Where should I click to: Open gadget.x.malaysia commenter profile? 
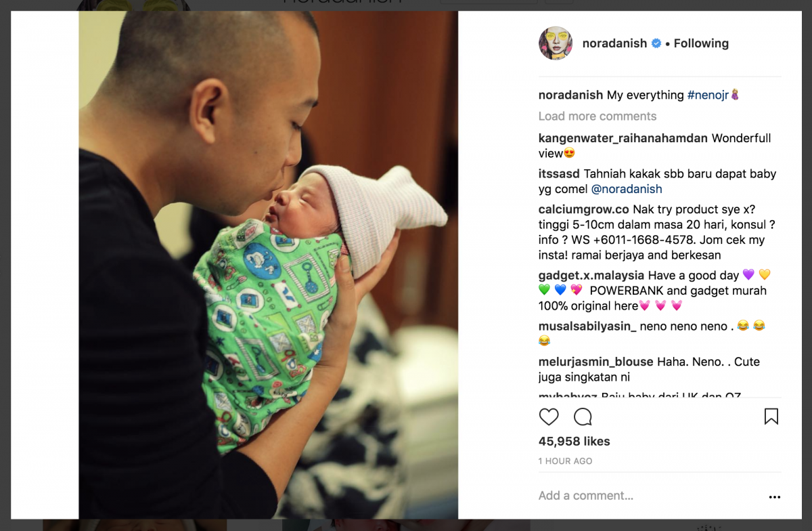coord(591,276)
